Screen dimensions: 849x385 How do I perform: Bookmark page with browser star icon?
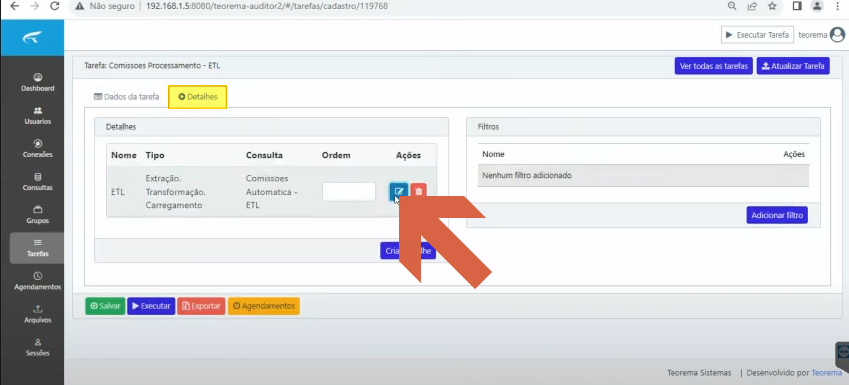773,6
